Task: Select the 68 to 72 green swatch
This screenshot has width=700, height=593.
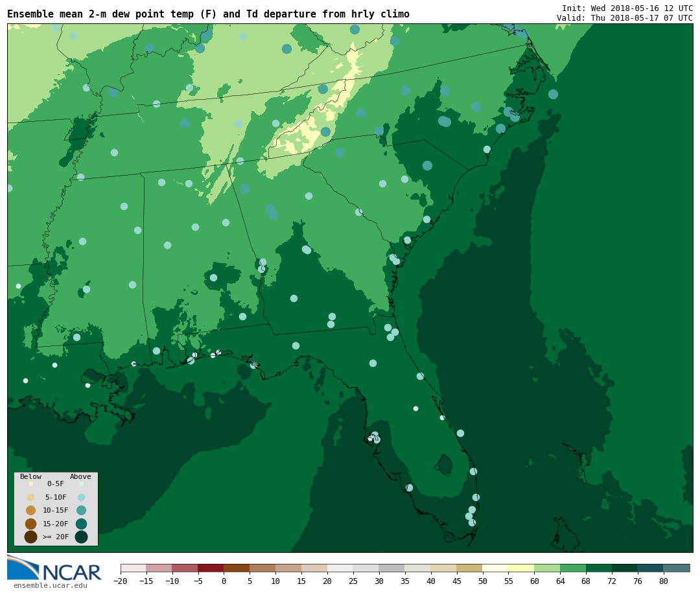Action: [599, 568]
